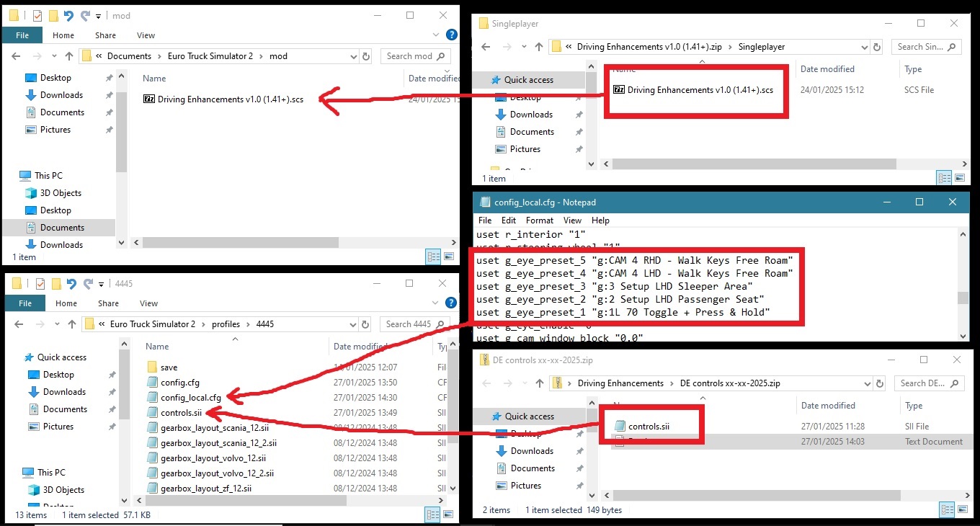Click Properties checkmark icon in mod window titlebar
Image resolution: width=980 pixels, height=526 pixels.
pyautogui.click(x=37, y=15)
